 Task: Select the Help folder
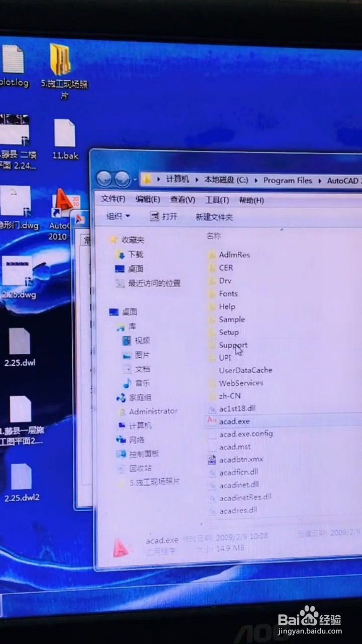221,306
